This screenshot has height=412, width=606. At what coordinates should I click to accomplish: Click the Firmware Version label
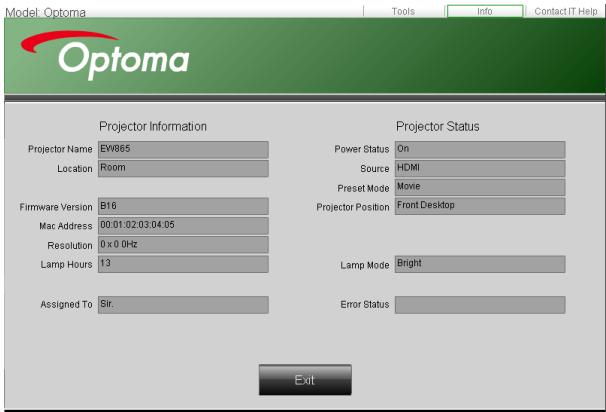coord(56,207)
